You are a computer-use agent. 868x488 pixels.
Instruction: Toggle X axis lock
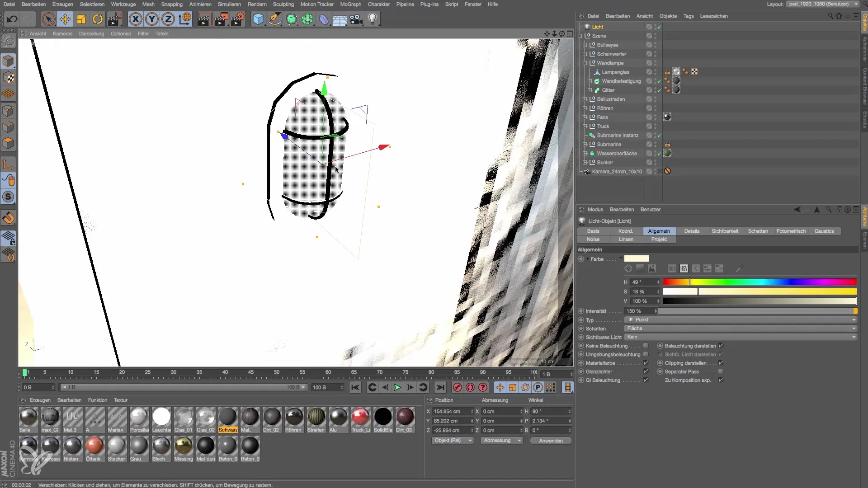tap(135, 19)
